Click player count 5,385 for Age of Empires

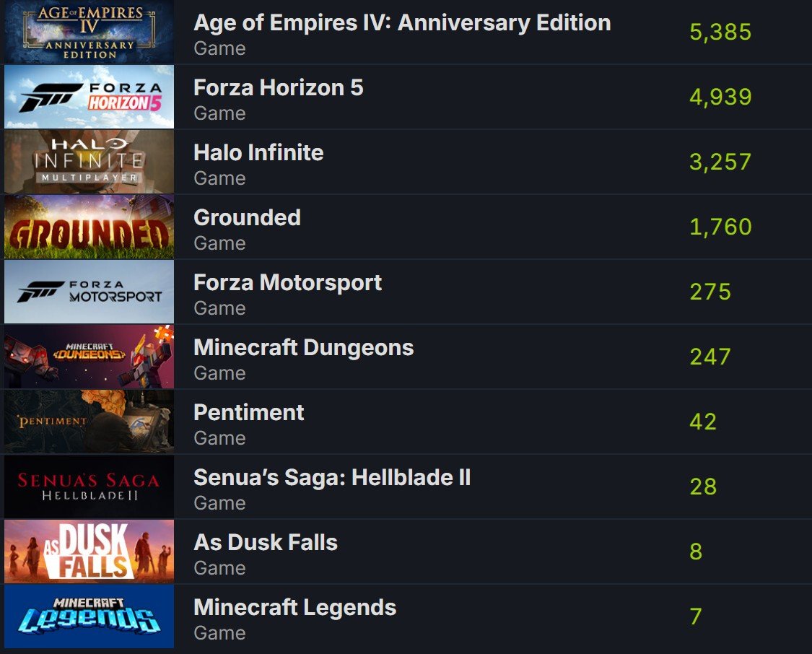pos(720,32)
